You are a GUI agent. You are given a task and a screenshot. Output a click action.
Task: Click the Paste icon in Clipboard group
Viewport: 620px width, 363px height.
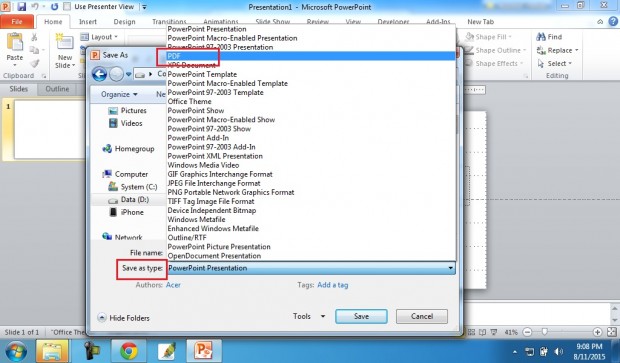click(15, 42)
